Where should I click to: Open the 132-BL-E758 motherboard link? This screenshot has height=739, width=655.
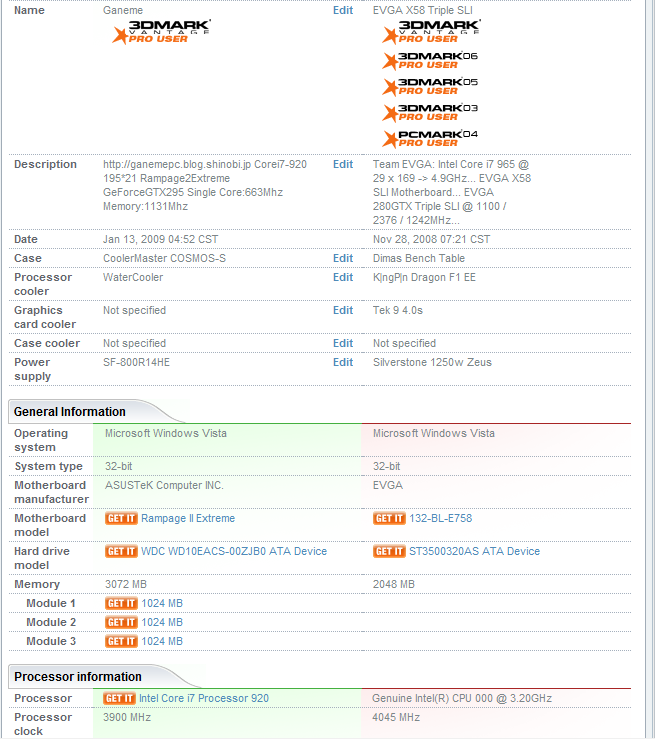[x=441, y=518]
